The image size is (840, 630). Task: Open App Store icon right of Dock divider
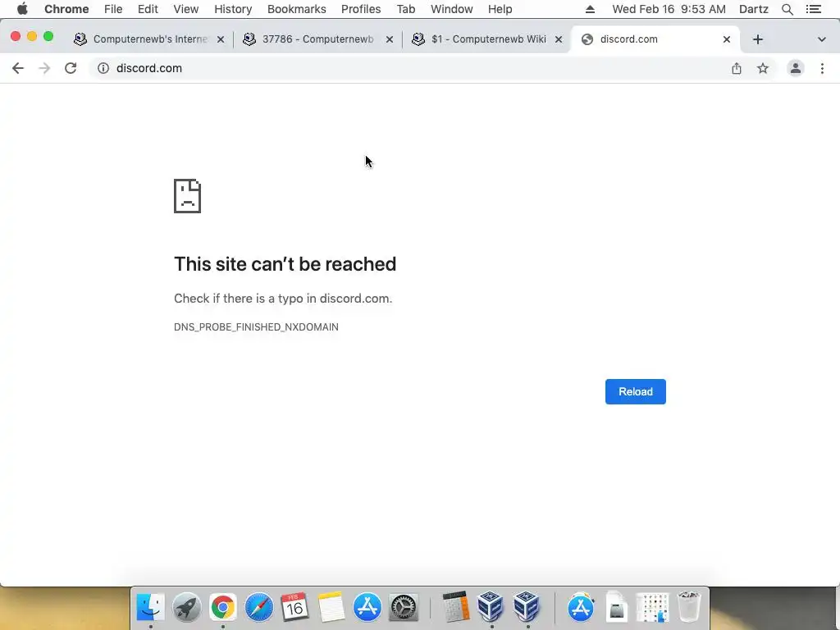click(x=582, y=607)
